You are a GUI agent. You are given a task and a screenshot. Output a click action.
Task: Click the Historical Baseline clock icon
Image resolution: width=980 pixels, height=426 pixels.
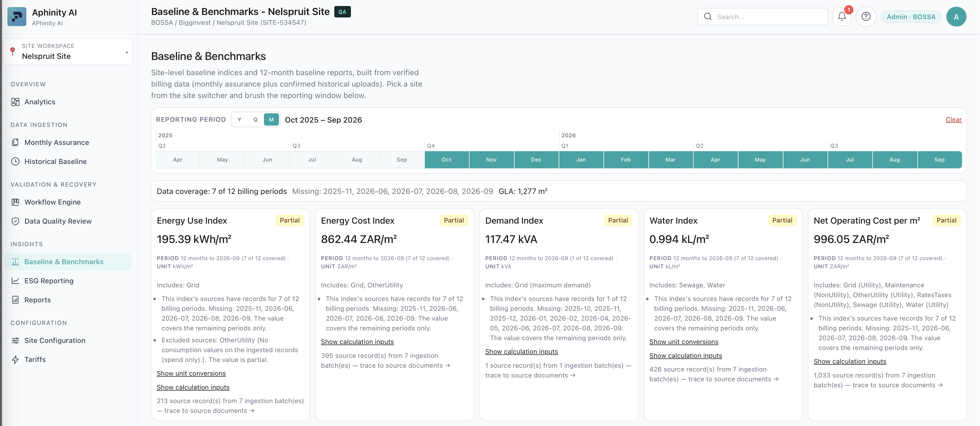point(15,162)
